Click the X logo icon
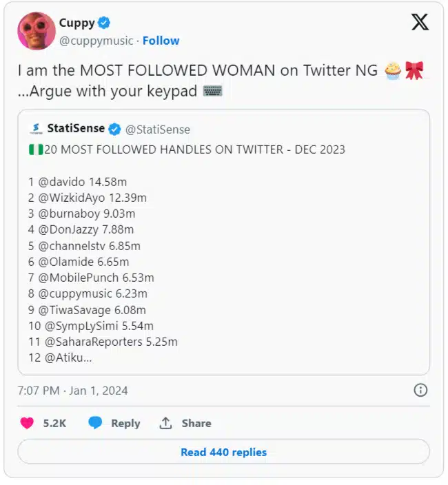This screenshot has height=485, width=448. (420, 22)
